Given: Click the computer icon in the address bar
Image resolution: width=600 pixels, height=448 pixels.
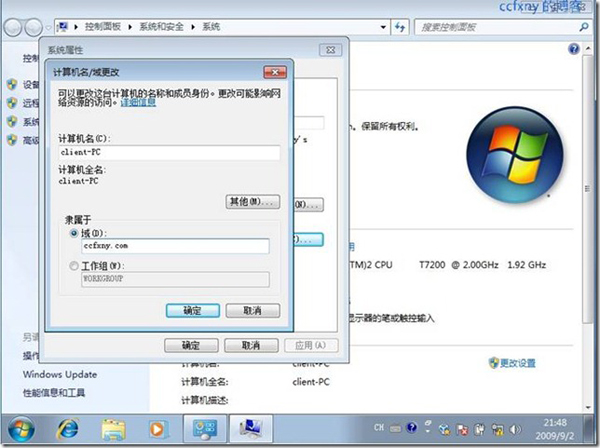Looking at the screenshot, I should (62, 27).
